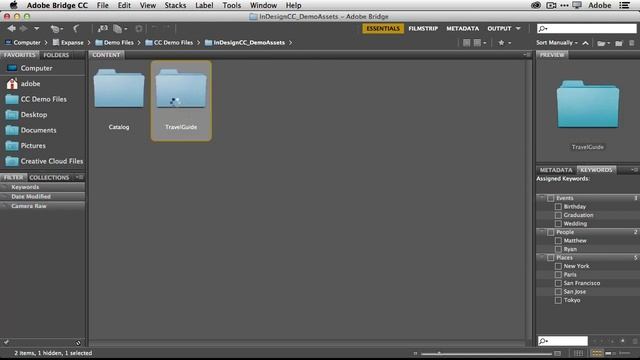Open the Tools menu
Image resolution: width=640 pixels, height=360 pixels.
pos(231,5)
